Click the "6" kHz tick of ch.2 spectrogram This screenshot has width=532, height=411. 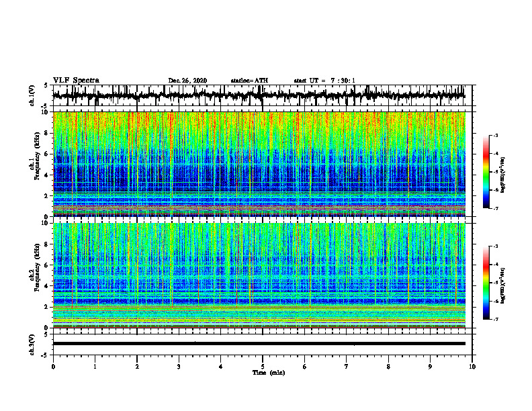tap(47, 265)
